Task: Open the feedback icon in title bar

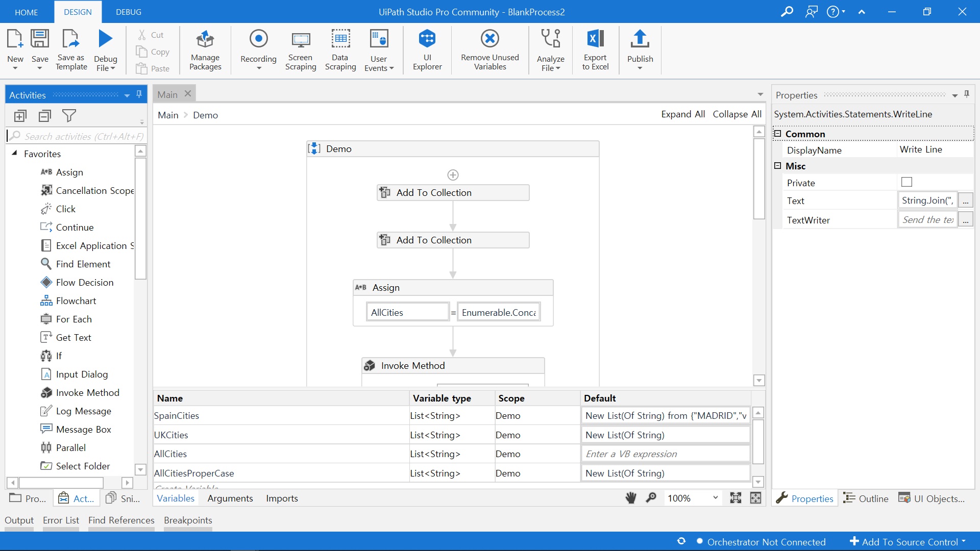Action: click(812, 12)
